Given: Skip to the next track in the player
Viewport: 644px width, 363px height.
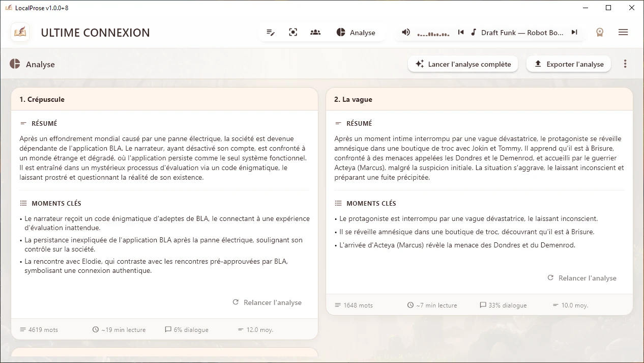Looking at the screenshot, I should coord(574,32).
